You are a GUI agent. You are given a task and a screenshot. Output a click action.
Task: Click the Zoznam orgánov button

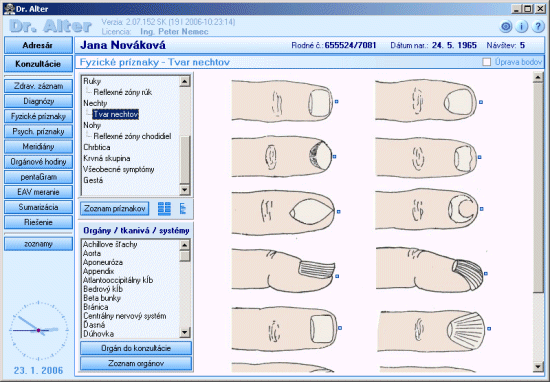pos(136,363)
